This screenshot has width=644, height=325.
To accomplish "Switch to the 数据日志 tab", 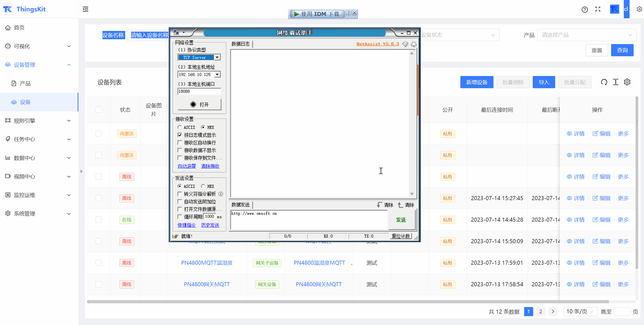I will (x=241, y=44).
